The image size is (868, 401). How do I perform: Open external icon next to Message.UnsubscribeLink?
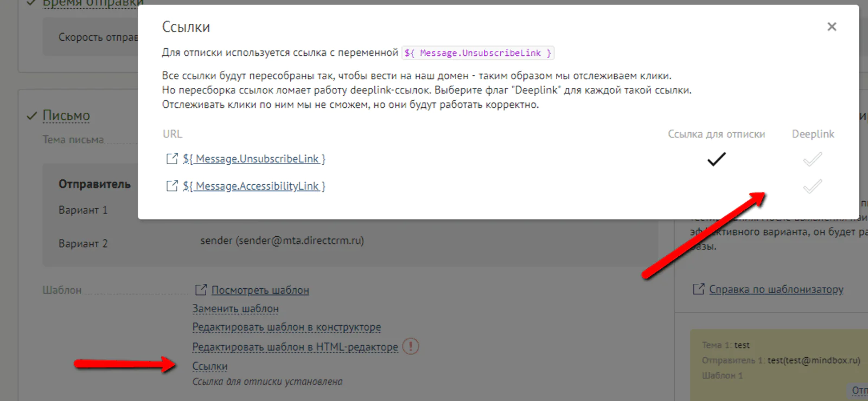click(172, 158)
